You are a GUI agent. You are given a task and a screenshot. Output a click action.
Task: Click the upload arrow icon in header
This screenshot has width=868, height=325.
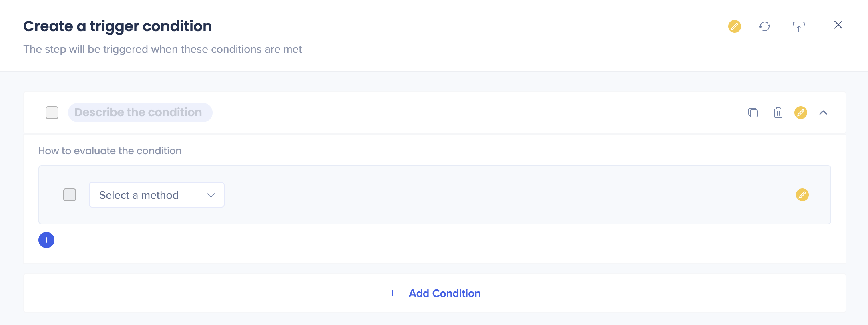pyautogui.click(x=798, y=26)
